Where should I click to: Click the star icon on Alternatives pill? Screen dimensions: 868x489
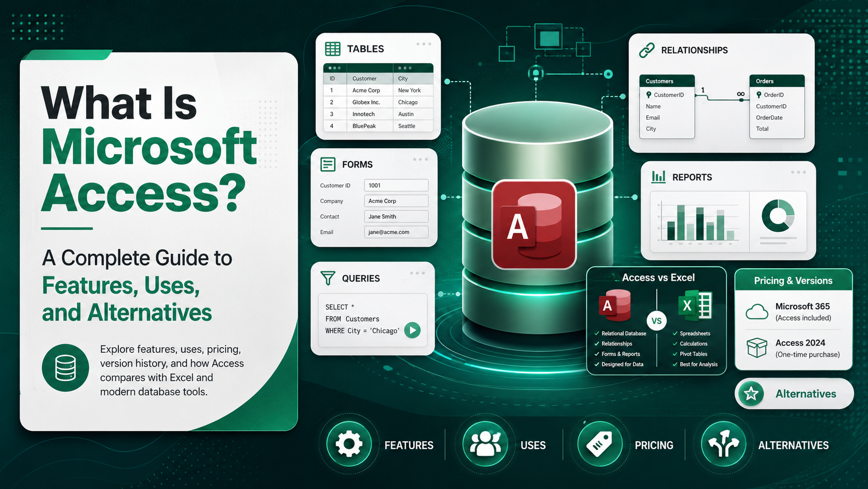(x=751, y=394)
